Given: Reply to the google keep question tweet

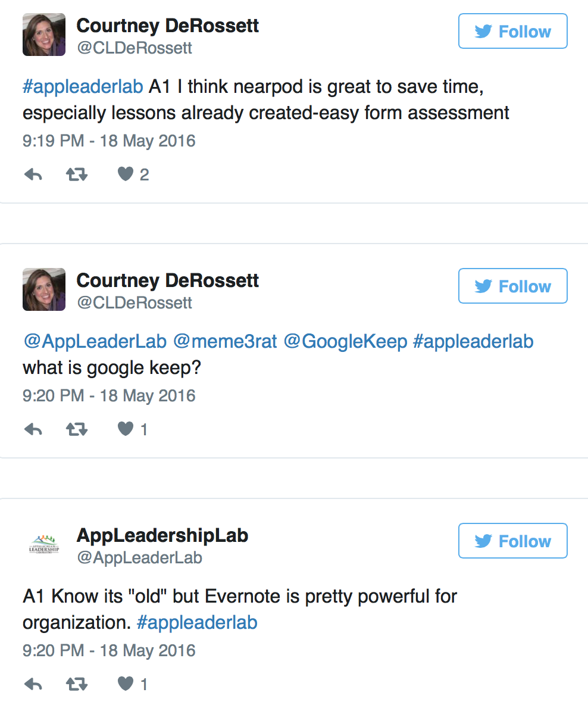Looking at the screenshot, I should (x=33, y=429).
